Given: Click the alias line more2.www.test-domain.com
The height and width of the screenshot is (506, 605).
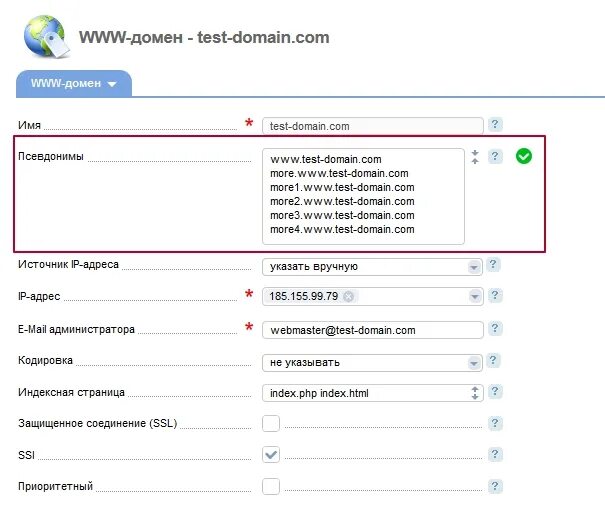Looking at the screenshot, I should [342, 201].
